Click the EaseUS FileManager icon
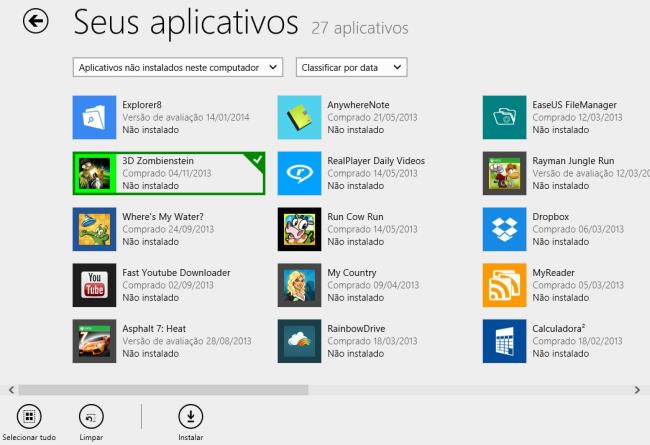 coord(504,117)
